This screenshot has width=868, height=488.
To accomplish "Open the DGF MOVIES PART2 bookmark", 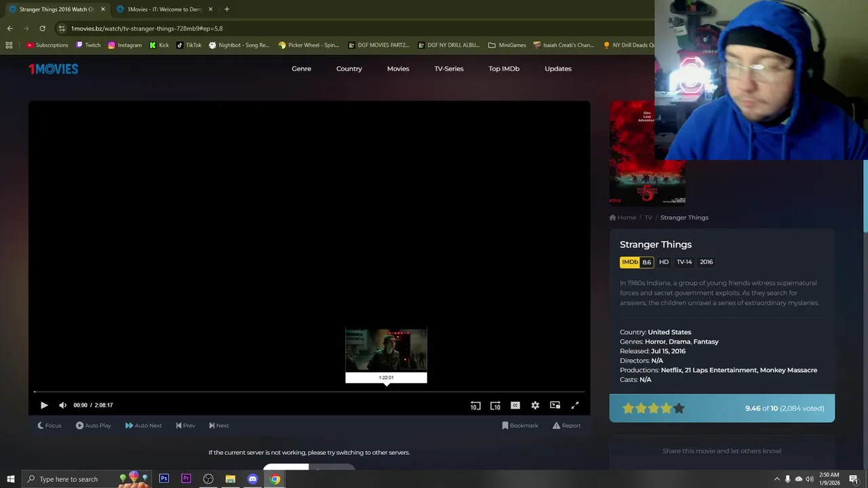I will coord(378,45).
